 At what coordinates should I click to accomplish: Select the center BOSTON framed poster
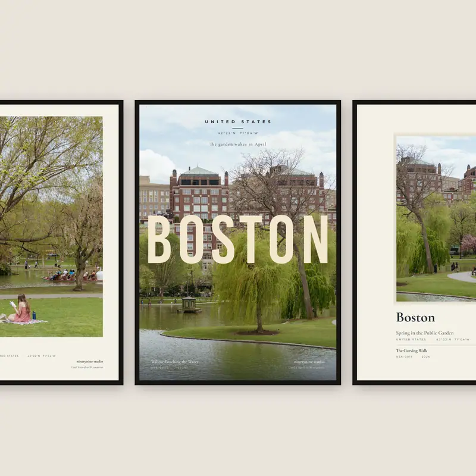coord(237,242)
